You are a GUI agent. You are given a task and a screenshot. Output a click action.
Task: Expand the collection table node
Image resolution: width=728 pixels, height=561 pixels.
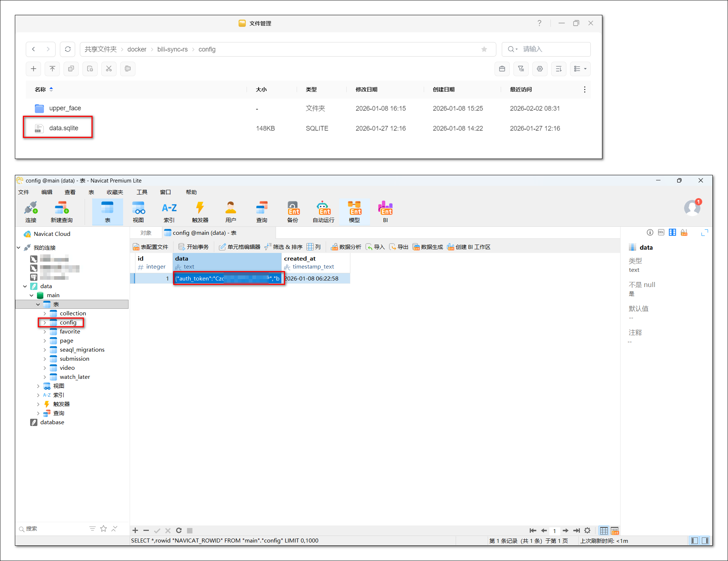[45, 314]
